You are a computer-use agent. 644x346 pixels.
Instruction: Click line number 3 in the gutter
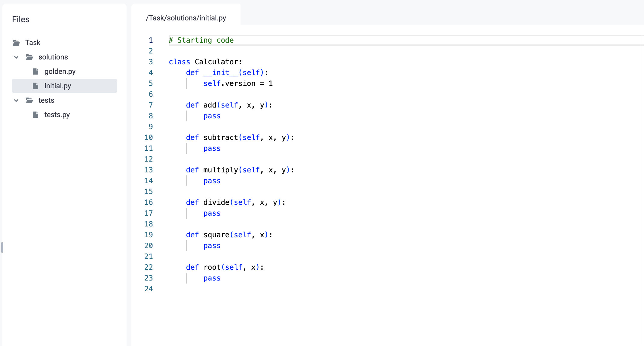click(151, 62)
